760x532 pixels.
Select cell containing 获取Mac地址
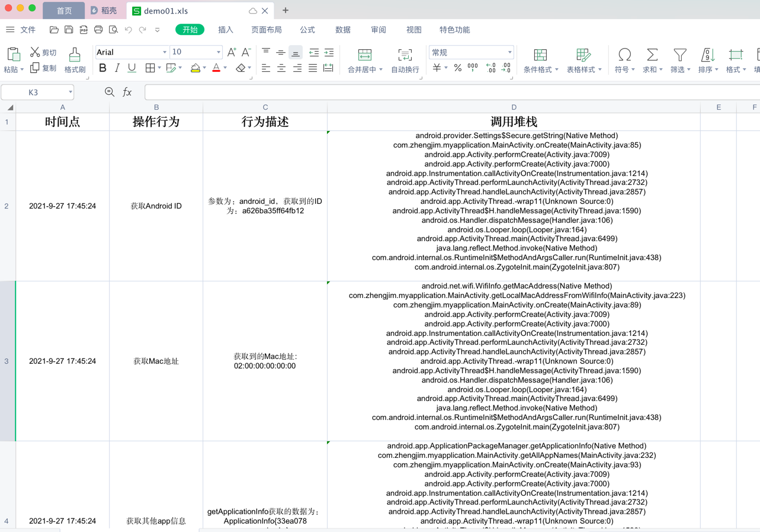pos(156,361)
